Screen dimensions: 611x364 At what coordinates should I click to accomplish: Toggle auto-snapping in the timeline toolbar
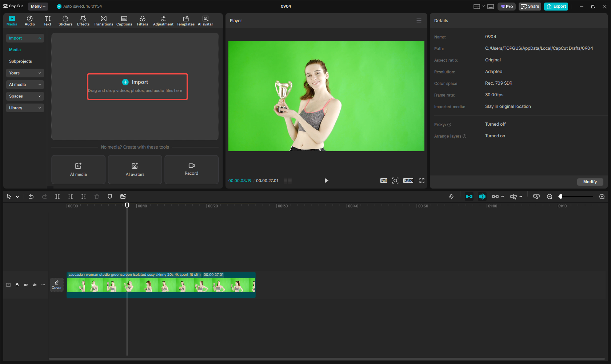pos(469,197)
